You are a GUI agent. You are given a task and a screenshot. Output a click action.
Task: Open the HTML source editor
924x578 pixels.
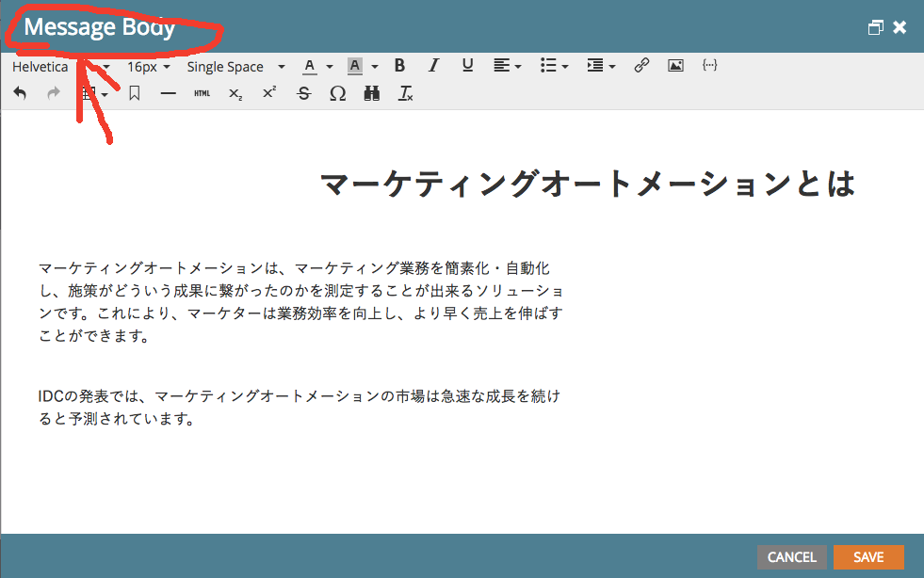(x=202, y=93)
